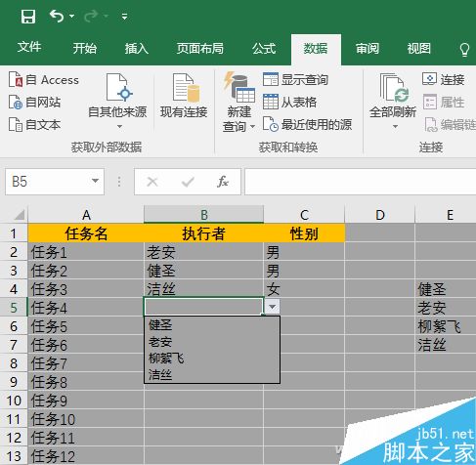
Task: Click the lightbulb Tell Me icon
Action: point(464,50)
